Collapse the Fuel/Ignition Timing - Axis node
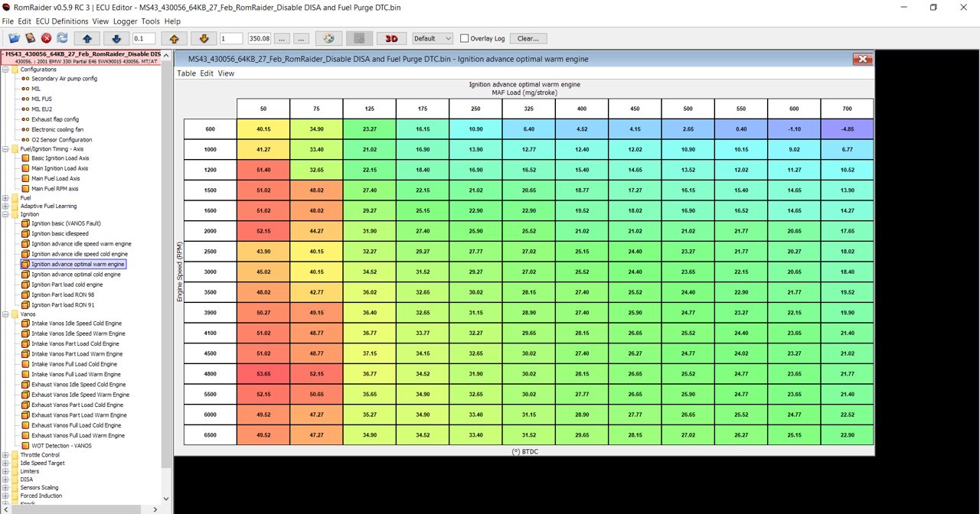The height and width of the screenshot is (514, 980). (x=5, y=149)
